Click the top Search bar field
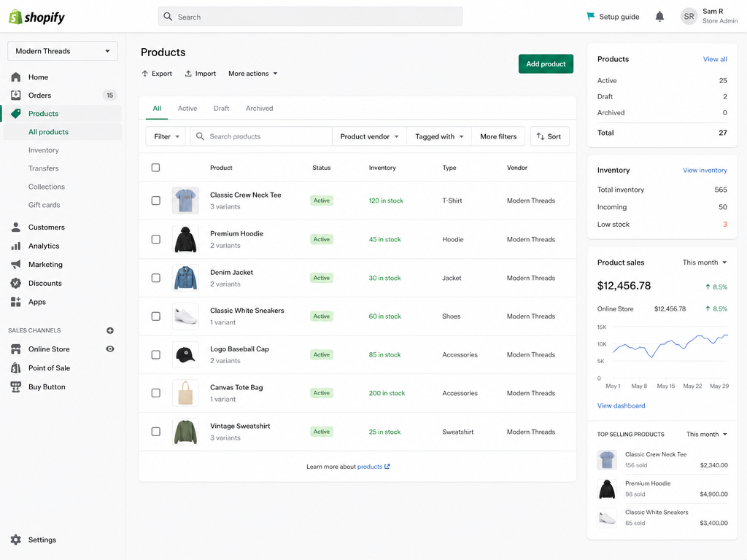The width and height of the screenshot is (747, 560). (x=310, y=17)
